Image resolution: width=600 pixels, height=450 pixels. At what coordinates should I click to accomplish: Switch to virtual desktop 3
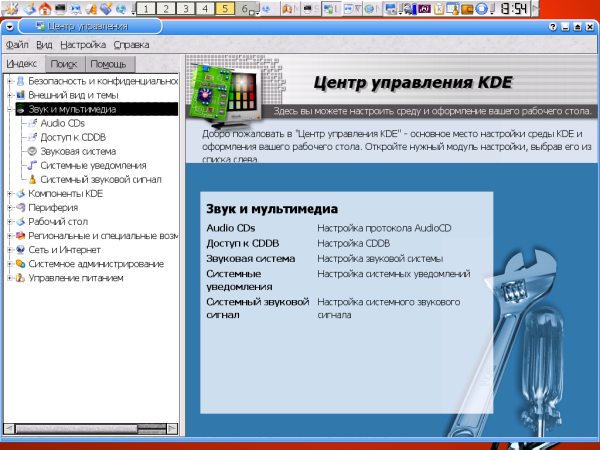click(186, 8)
